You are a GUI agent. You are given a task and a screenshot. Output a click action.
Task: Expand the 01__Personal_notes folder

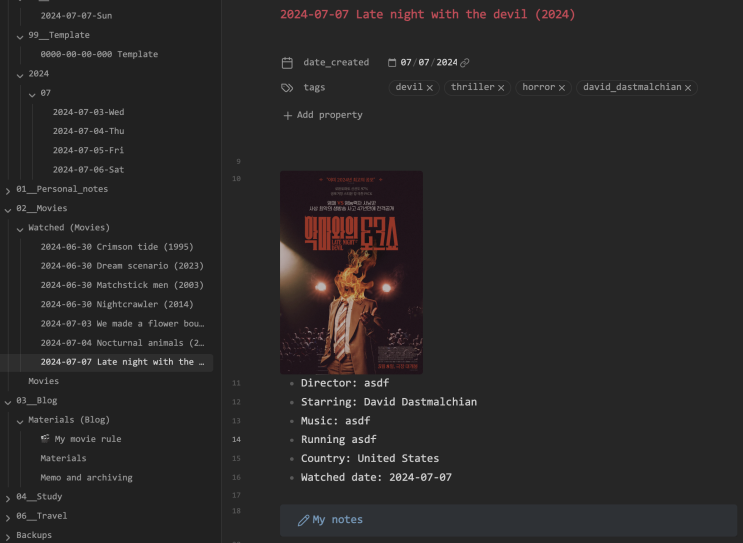click(8, 190)
